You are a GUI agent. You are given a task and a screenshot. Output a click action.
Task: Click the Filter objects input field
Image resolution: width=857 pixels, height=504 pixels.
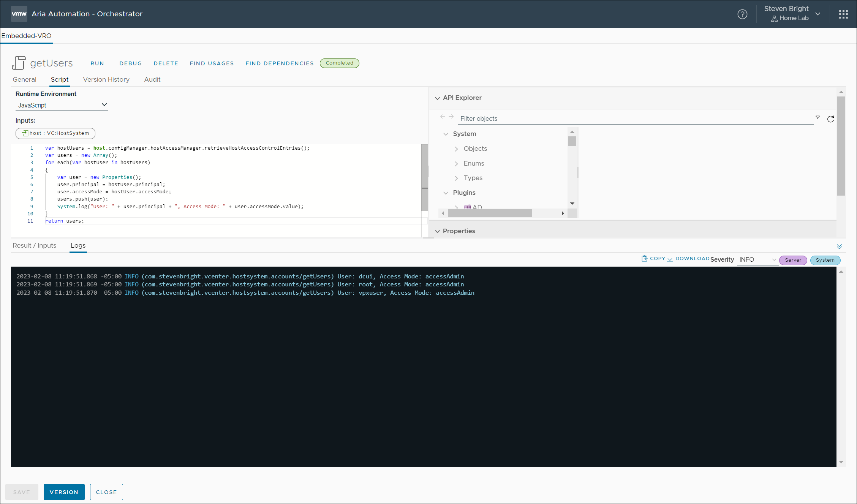click(634, 118)
